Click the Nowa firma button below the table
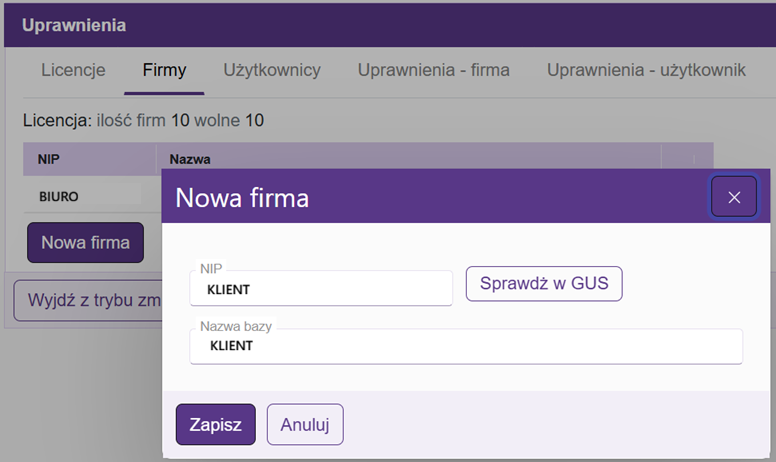Viewport: 776px width, 462px height. point(85,242)
